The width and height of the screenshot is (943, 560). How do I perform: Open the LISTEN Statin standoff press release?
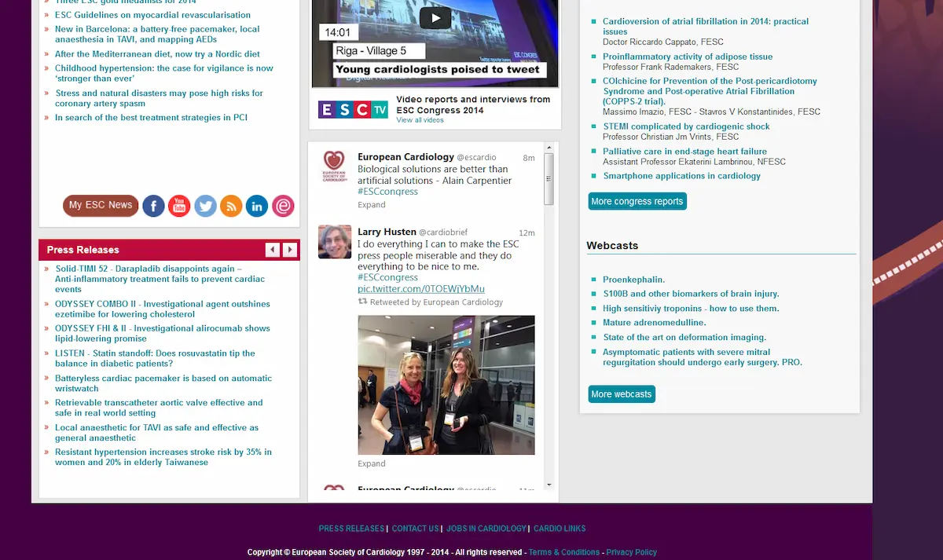155,358
